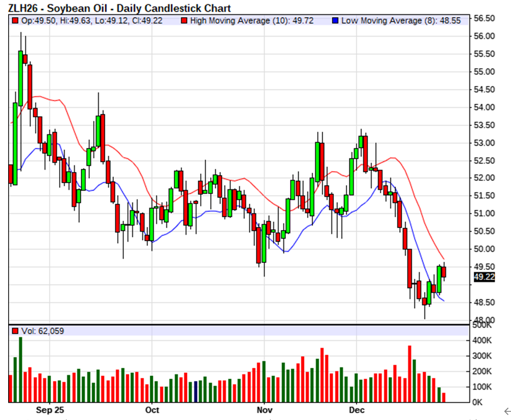
Task: Select the Nov date axis label
Action: pos(264,410)
